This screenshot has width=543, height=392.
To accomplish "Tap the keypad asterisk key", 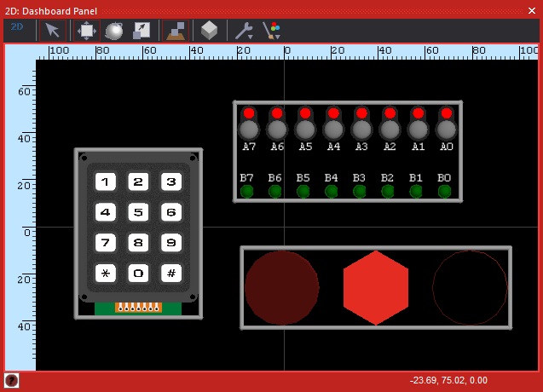I will pos(106,273).
